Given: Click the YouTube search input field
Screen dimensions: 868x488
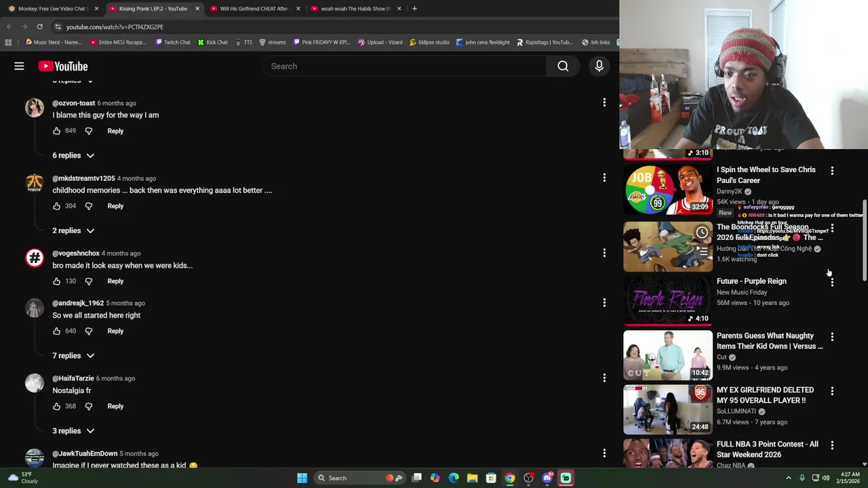Looking at the screenshot, I should pyautogui.click(x=404, y=66).
